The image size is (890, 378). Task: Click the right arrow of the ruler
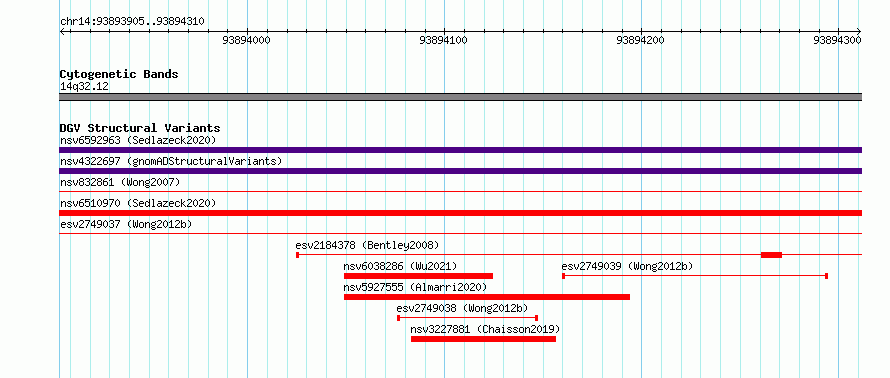pos(859,31)
